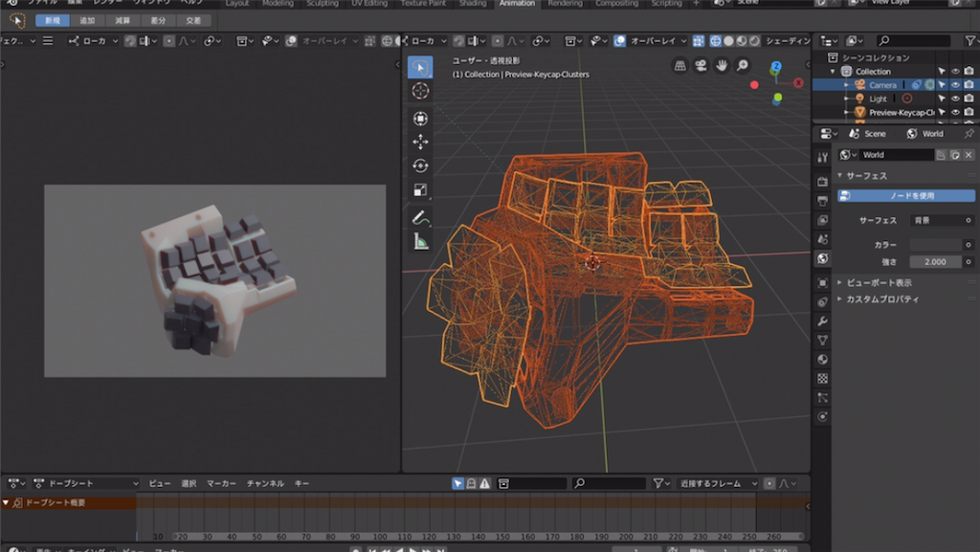Open the Tool properties tab
The width and height of the screenshot is (980, 552).
[x=822, y=157]
